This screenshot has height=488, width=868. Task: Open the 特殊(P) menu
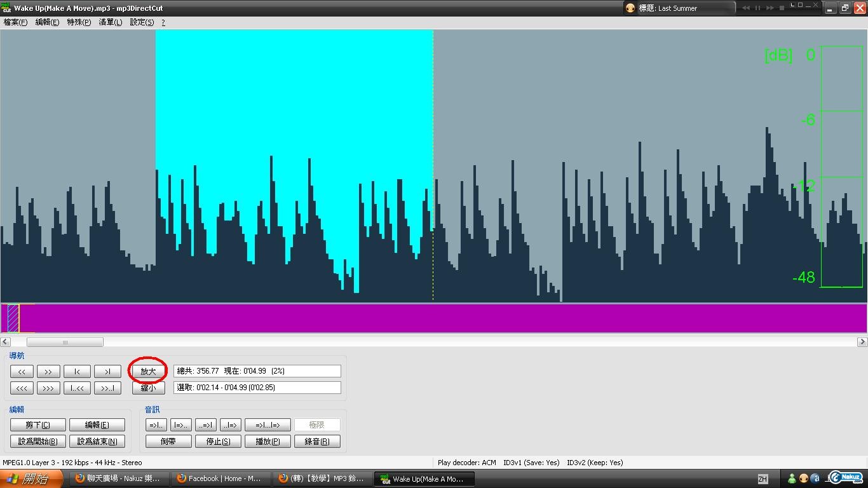(79, 22)
